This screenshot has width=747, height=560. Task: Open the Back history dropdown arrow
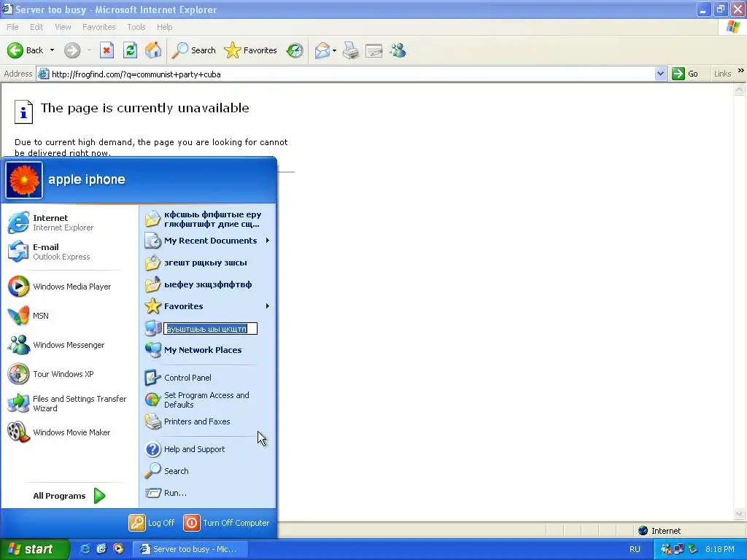(52, 50)
